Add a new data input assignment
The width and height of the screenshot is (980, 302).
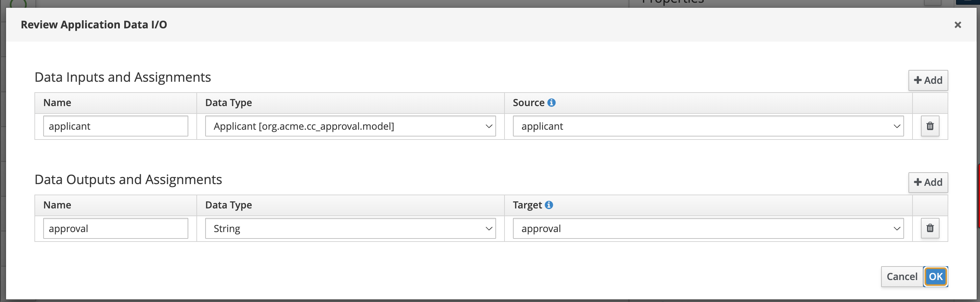[x=928, y=80]
